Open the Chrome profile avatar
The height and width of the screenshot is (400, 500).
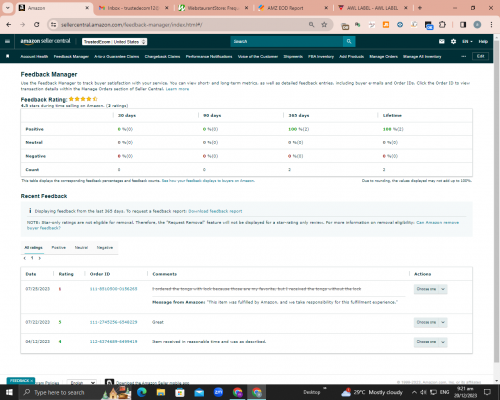477,24
